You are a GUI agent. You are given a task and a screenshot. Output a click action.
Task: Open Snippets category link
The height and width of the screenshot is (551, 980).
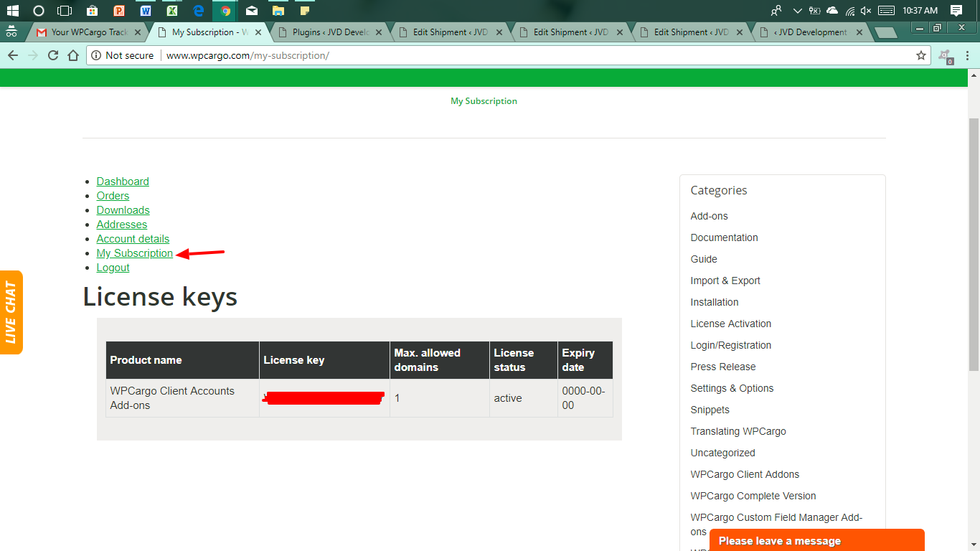click(710, 410)
